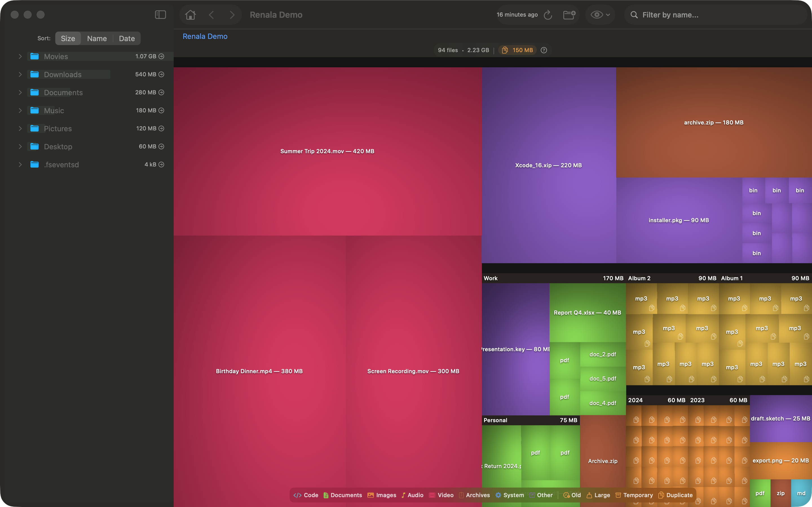812x507 pixels.
Task: Click the Renala Demo breadcrumb link
Action: tap(205, 36)
